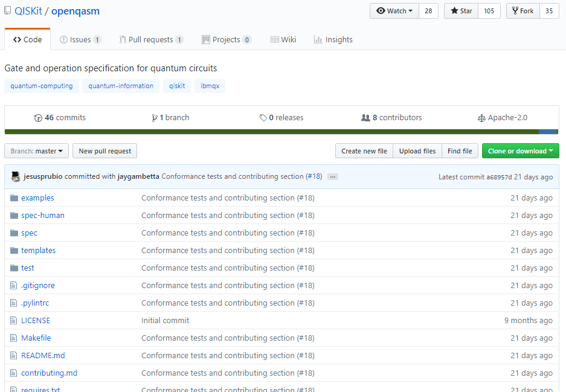The width and height of the screenshot is (566, 392).
Task: Open the 8 contributors list
Action: tap(391, 118)
